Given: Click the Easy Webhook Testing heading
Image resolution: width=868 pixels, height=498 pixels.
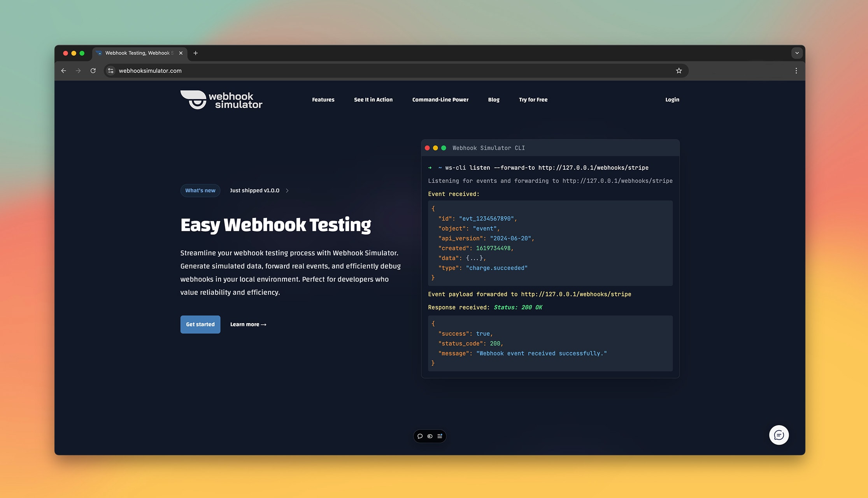Looking at the screenshot, I should pos(275,225).
